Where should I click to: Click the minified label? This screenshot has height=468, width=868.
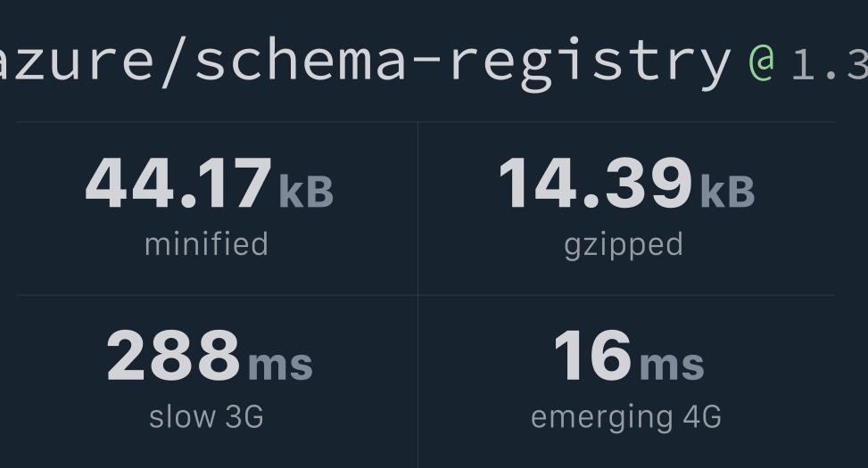[x=206, y=244]
